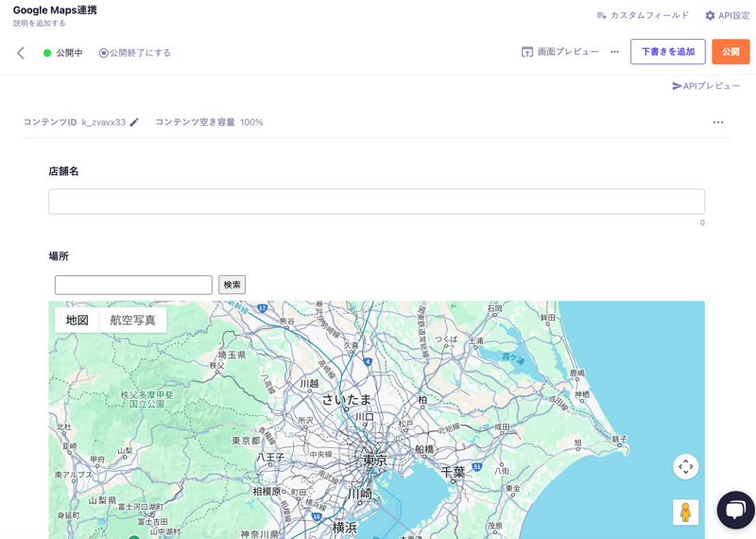Screen dimensions: 756x539
Task: Open custom fields option
Action: coord(643,15)
